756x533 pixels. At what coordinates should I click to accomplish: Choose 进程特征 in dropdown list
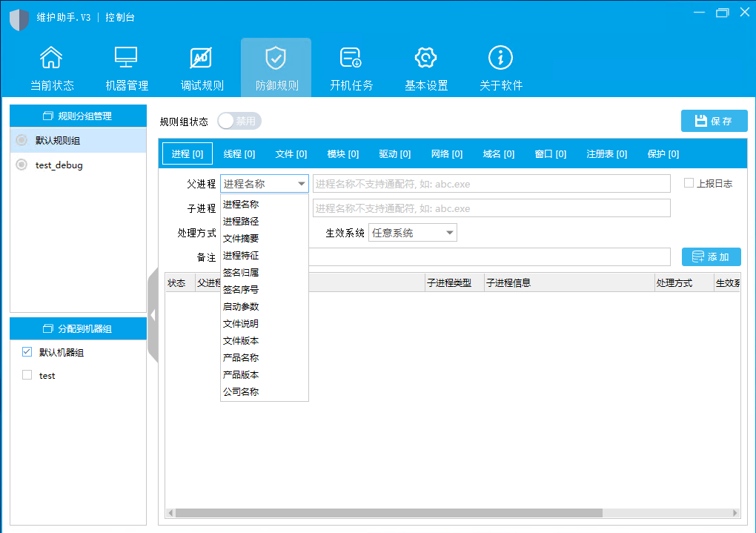pos(264,256)
